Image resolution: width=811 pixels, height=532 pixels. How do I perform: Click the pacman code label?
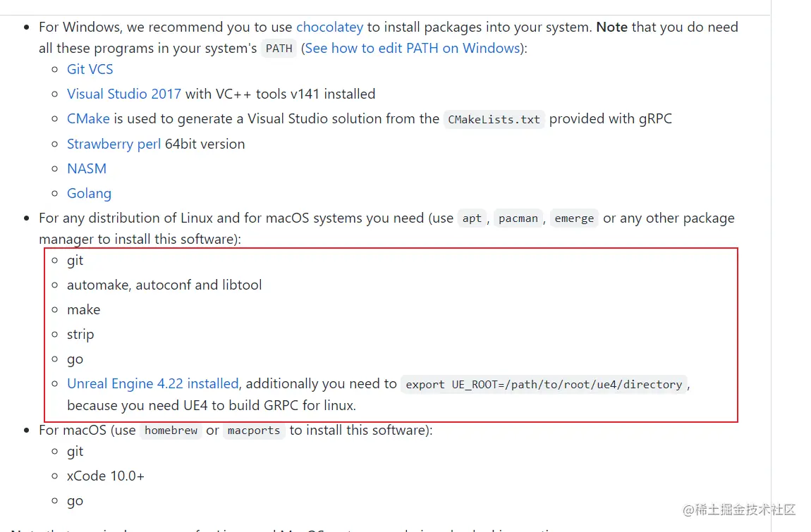click(x=518, y=218)
